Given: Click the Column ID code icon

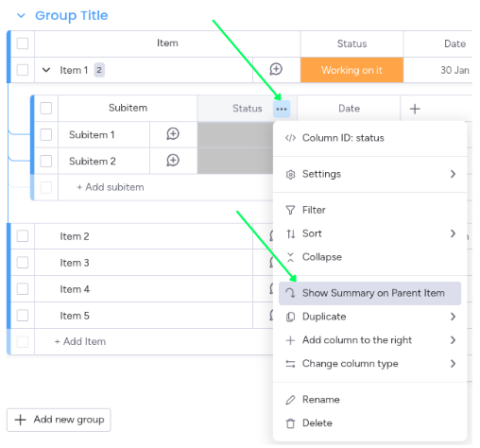Looking at the screenshot, I should pos(290,138).
